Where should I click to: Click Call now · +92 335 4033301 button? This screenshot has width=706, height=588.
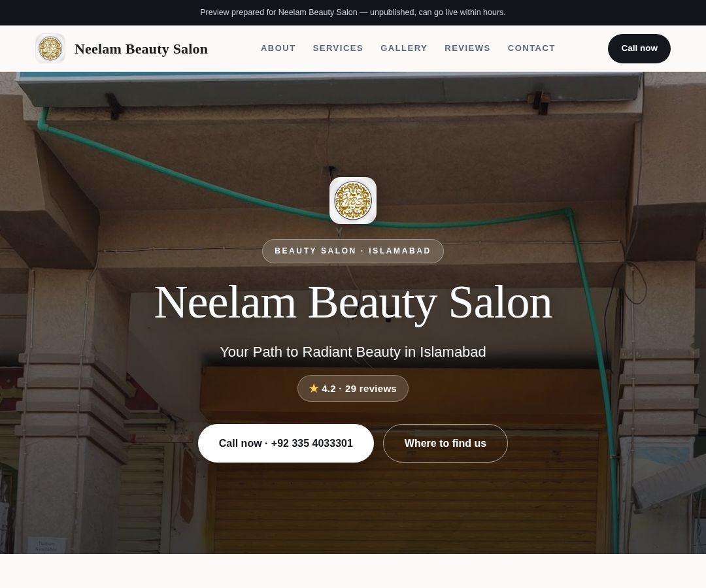pos(286,443)
